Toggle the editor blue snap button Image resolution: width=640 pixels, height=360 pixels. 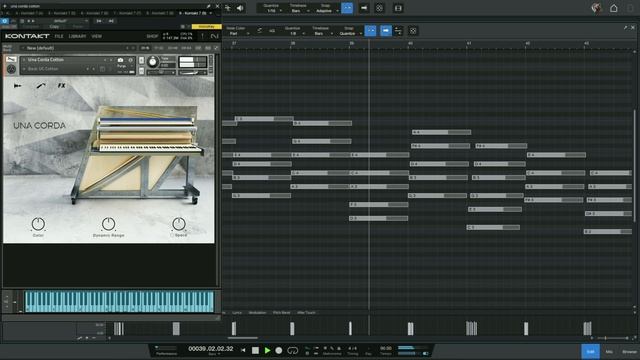[x=370, y=31]
